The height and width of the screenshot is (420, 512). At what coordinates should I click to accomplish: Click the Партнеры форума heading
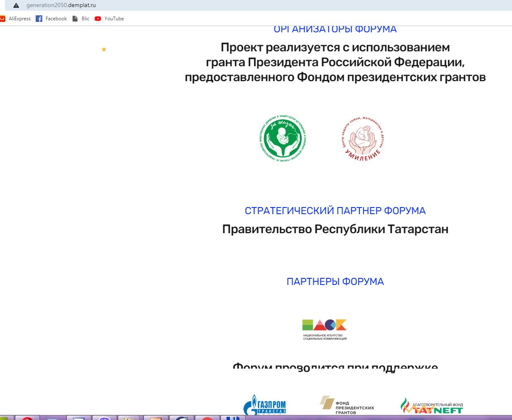pyautogui.click(x=335, y=282)
